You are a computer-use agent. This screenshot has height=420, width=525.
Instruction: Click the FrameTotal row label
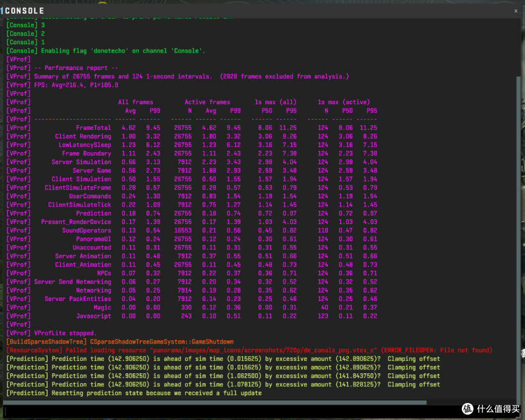93,128
